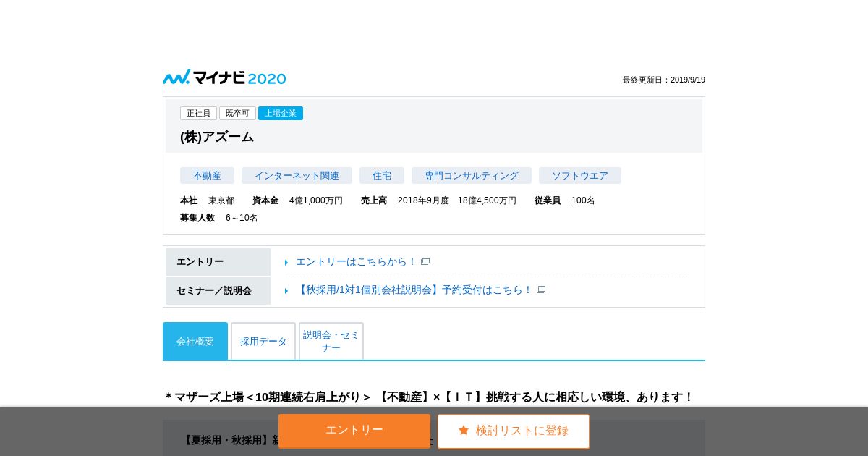Click the 最終更新日：2019/9/19 text
This screenshot has height=456, width=868.
click(664, 80)
